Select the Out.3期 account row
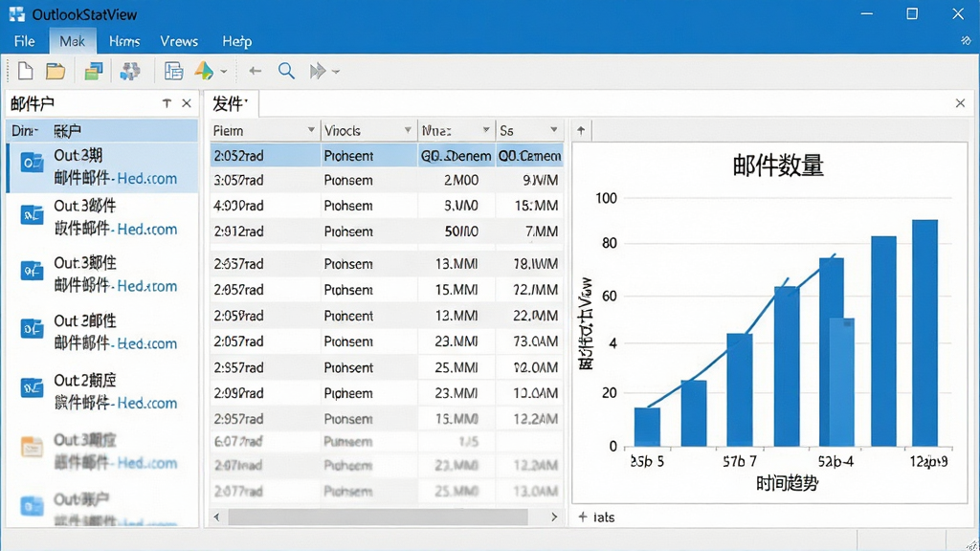The height and width of the screenshot is (551, 980). [102, 166]
